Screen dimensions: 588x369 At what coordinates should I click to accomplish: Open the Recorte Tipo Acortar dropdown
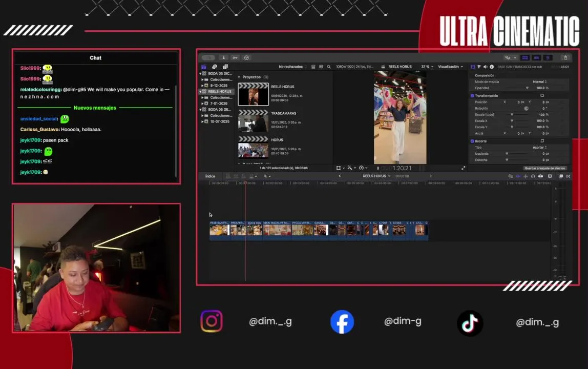pyautogui.click(x=540, y=148)
